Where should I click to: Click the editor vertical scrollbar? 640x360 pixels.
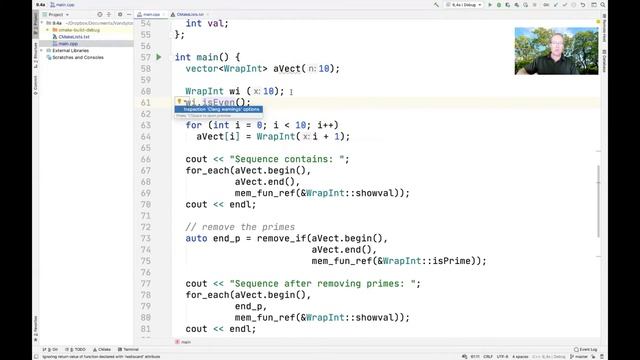click(x=598, y=201)
